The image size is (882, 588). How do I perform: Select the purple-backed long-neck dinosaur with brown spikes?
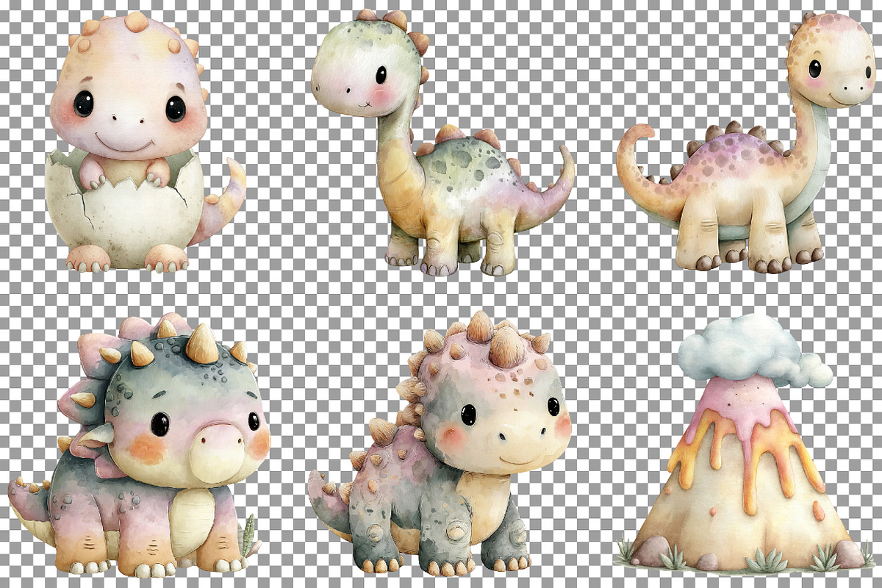(x=746, y=143)
